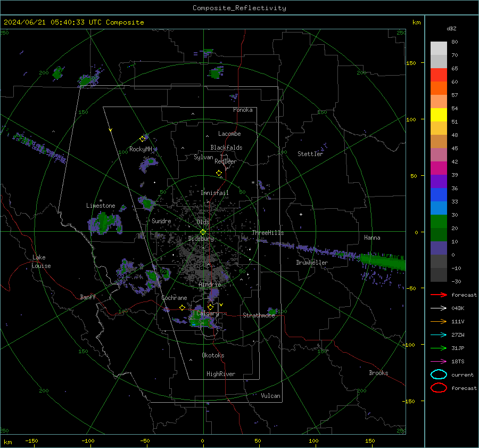The image size is (479, 448).
Task: Click the Ponoka city label
Action: pyautogui.click(x=243, y=110)
